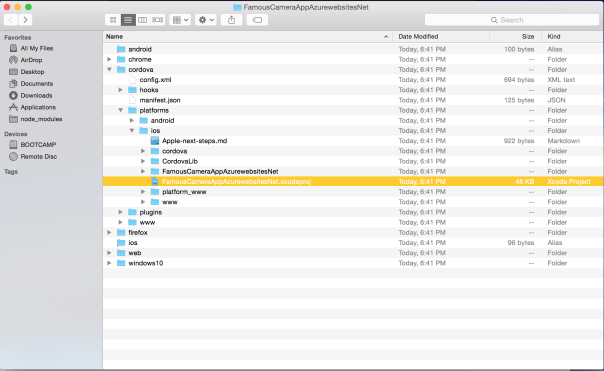
Task: Expand the firefox folder
Action: [x=109, y=232]
